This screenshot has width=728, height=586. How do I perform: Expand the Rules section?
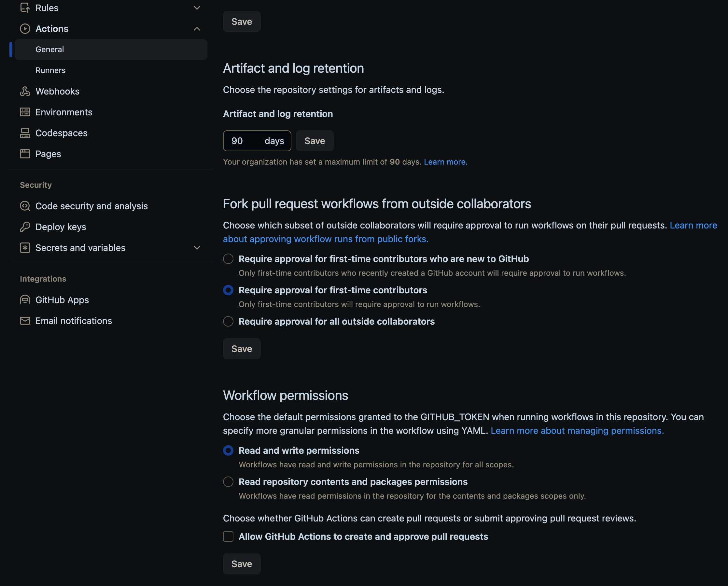click(x=197, y=7)
